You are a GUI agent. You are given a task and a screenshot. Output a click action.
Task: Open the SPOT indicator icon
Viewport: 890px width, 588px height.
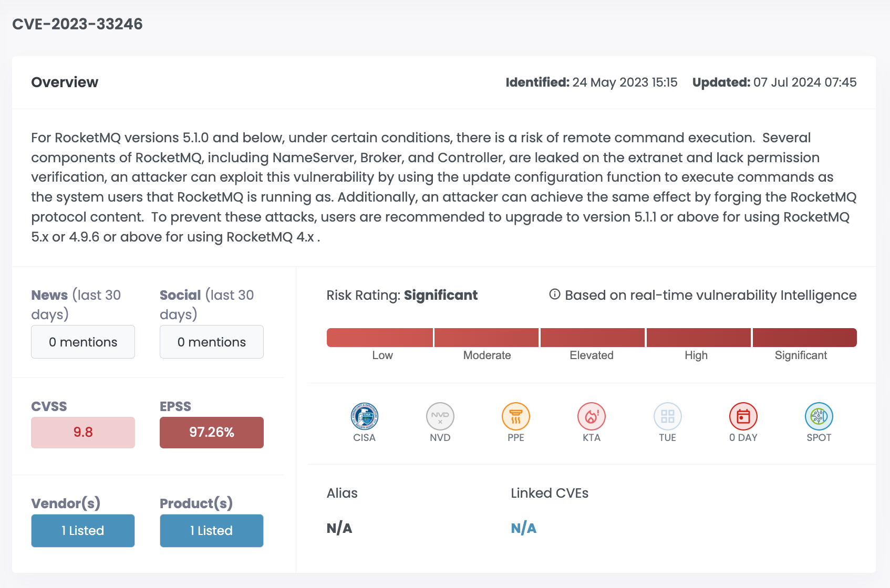pos(819,416)
